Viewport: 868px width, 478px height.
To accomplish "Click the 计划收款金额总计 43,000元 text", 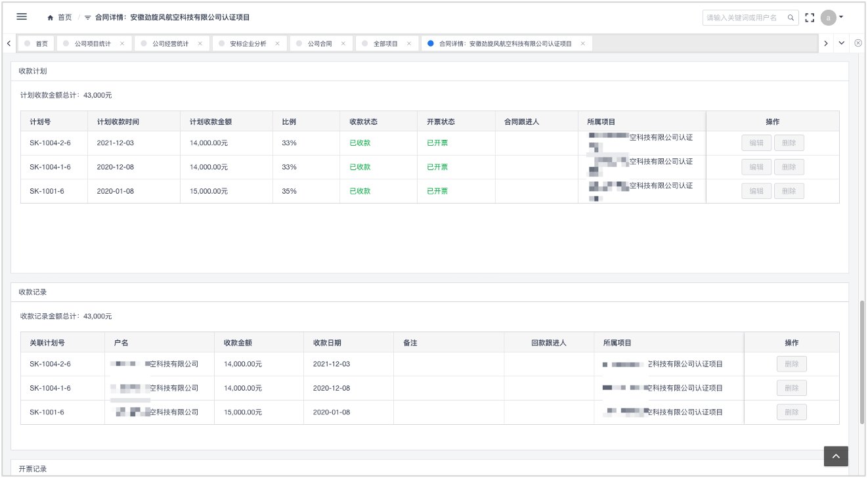I will coord(66,95).
